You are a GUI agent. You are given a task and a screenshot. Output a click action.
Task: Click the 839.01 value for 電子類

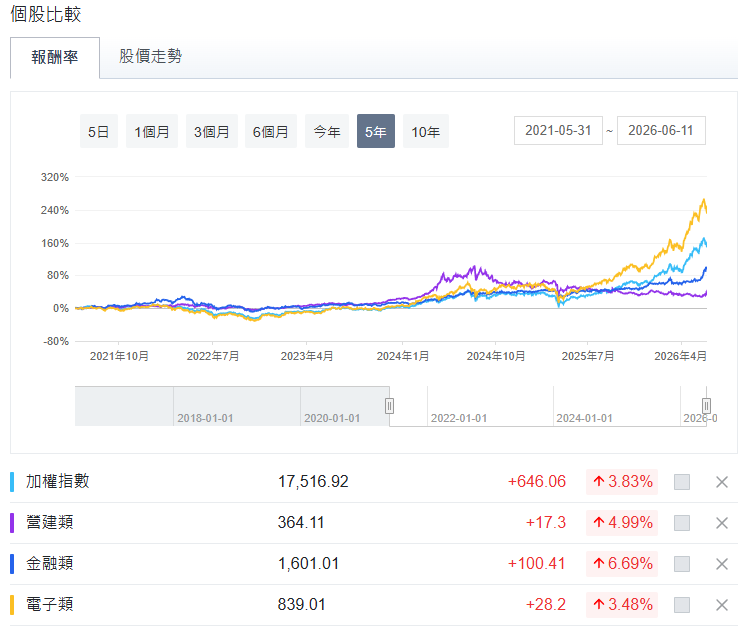pos(302,604)
